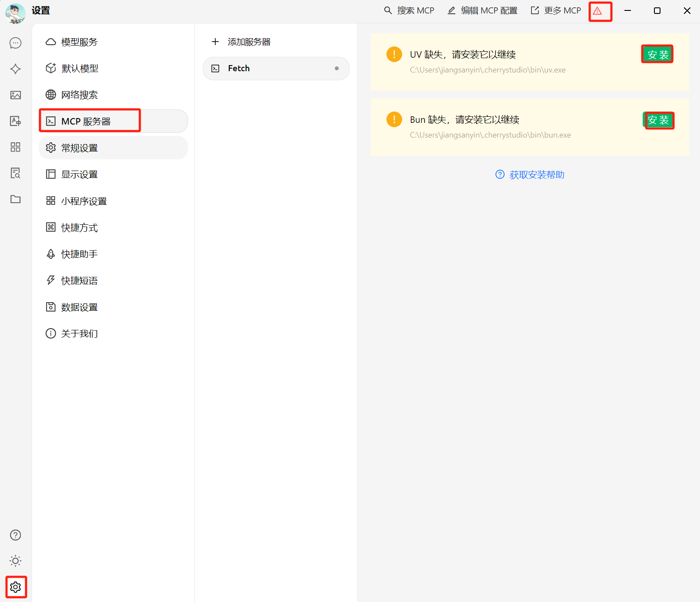
Task: Select 默认模型 in the settings menu
Action: coord(113,69)
